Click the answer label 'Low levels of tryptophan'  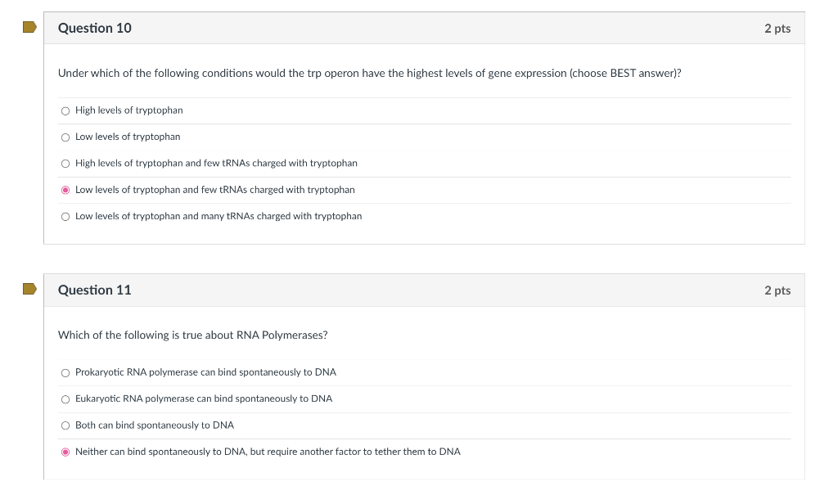[x=128, y=137]
